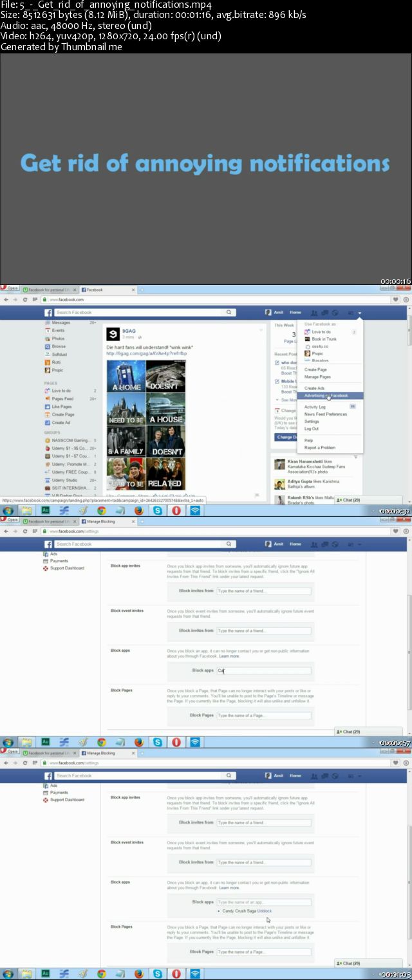Click Adobe Audition taskbar icon in Candy Crush frame
412x980 pixels.
point(45,974)
